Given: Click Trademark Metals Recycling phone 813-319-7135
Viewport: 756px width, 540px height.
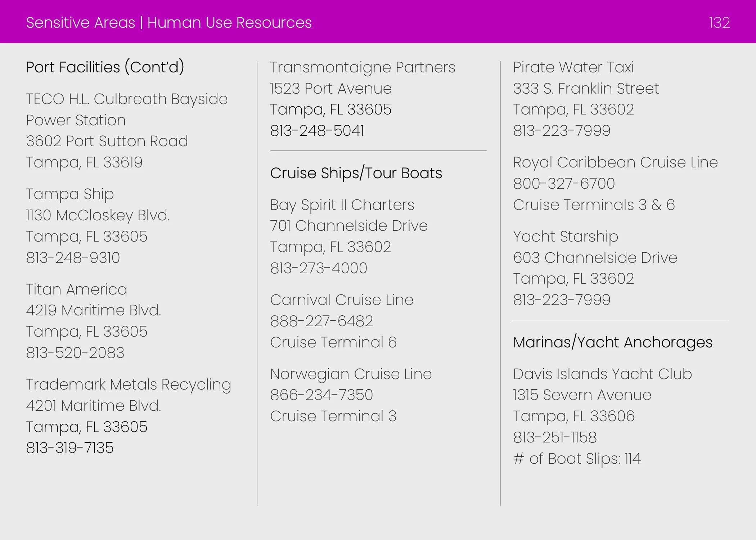Looking at the screenshot, I should tap(70, 448).
